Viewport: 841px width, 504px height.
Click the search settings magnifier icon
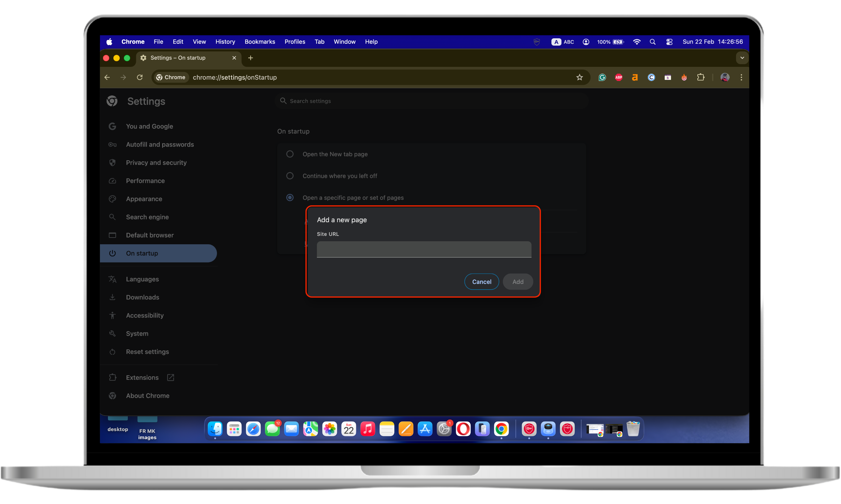(283, 100)
